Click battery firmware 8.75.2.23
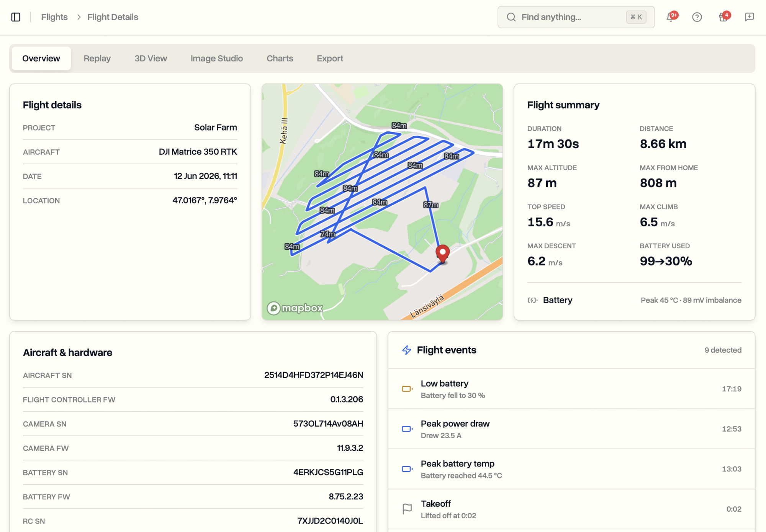Image resolution: width=766 pixels, height=532 pixels. coord(346,497)
